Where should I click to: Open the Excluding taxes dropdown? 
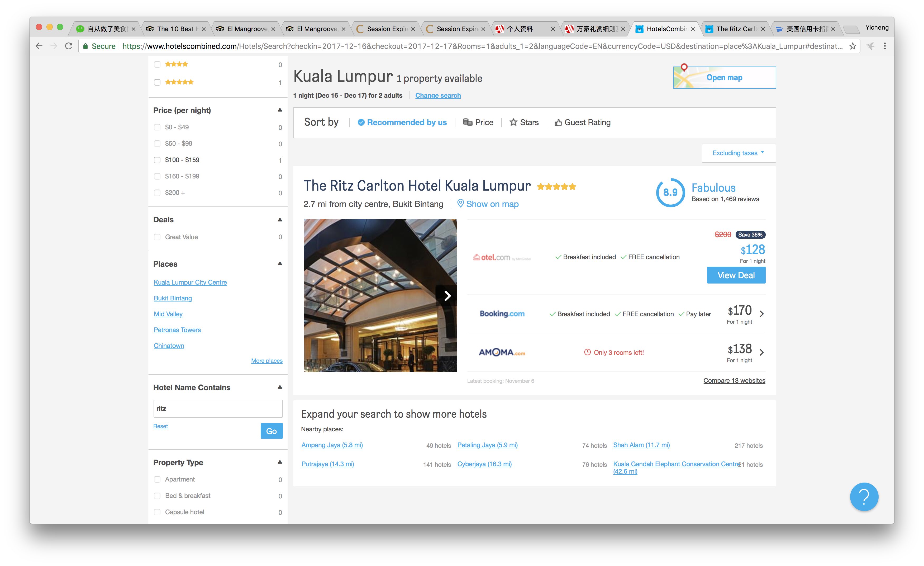point(738,153)
